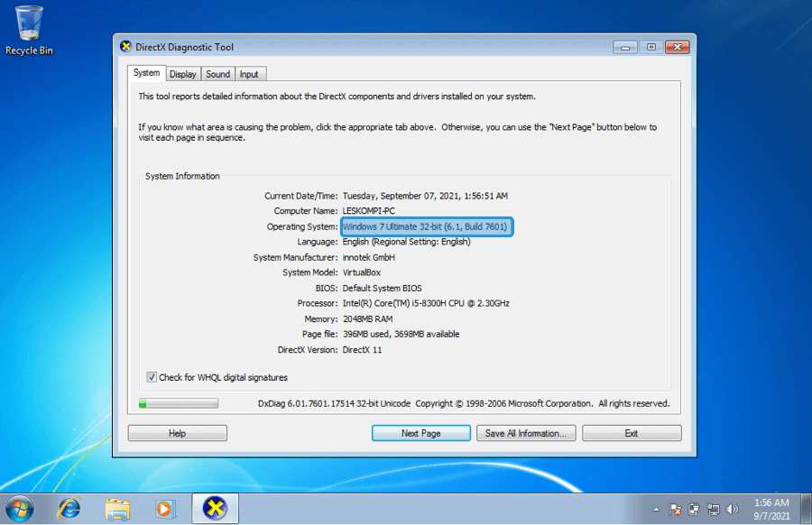Switch to the Sound tab

point(218,74)
